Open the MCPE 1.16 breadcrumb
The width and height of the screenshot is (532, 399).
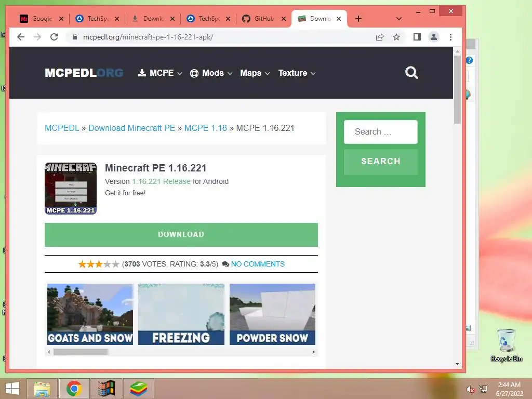pyautogui.click(x=206, y=128)
